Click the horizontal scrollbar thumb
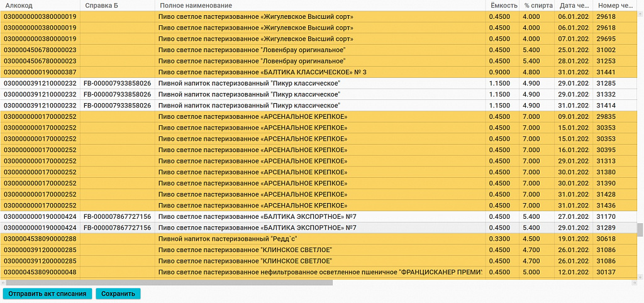Image resolution: width=644 pixels, height=303 pixels. pyautogui.click(x=169, y=282)
